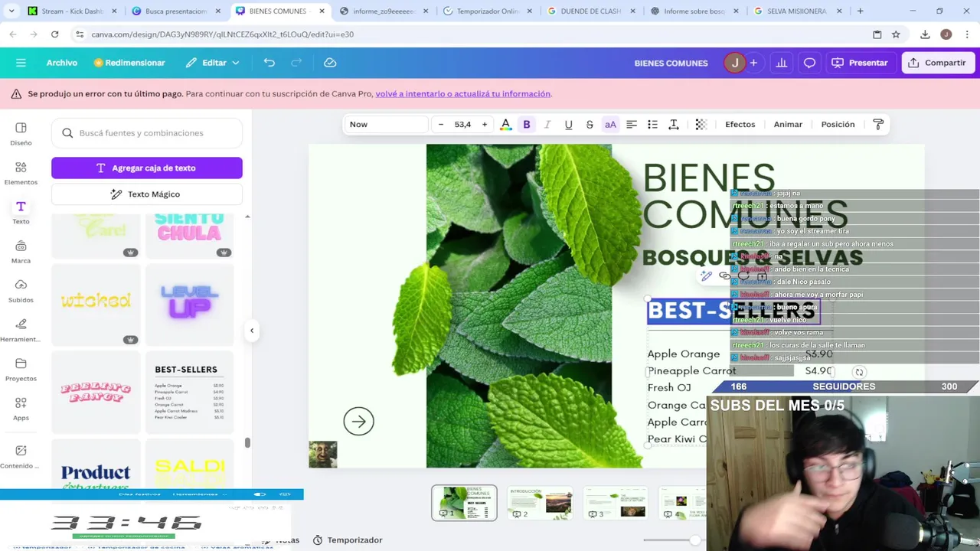Check cloud save status icon
Image resolution: width=980 pixels, height=551 pixels.
coord(330,63)
